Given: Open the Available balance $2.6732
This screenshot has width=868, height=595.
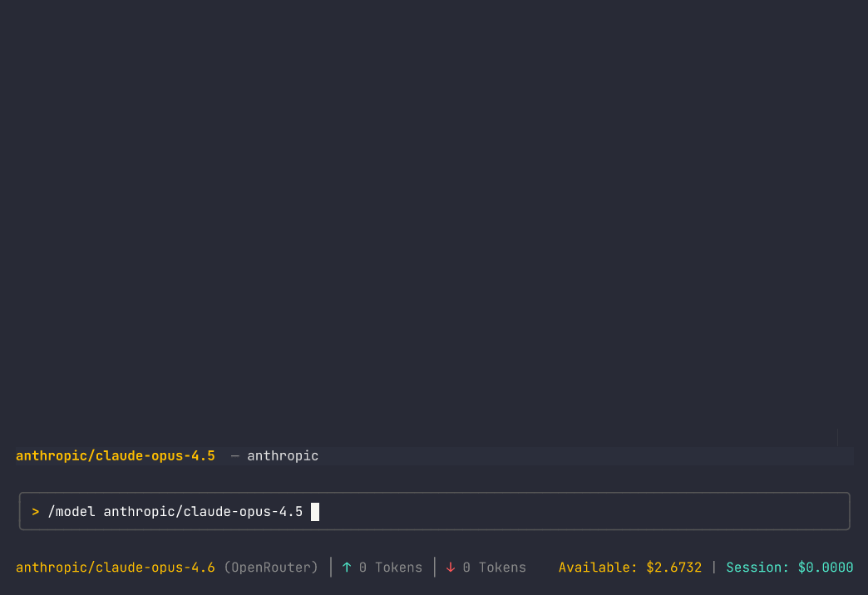Looking at the screenshot, I should click(629, 567).
